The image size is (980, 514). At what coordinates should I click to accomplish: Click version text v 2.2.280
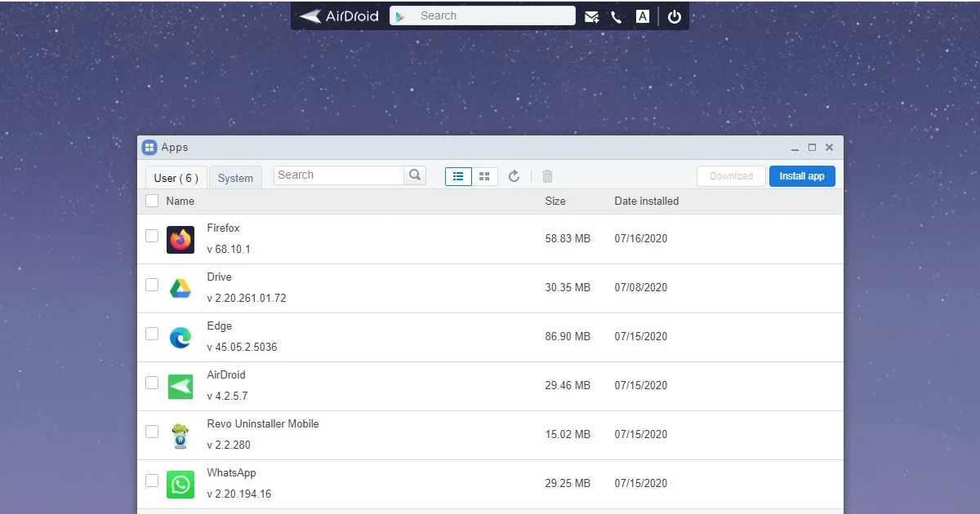(229, 445)
